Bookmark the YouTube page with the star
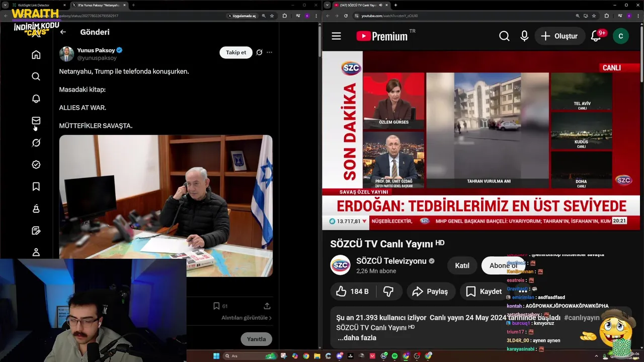Image resolution: width=644 pixels, height=362 pixels. click(x=594, y=16)
